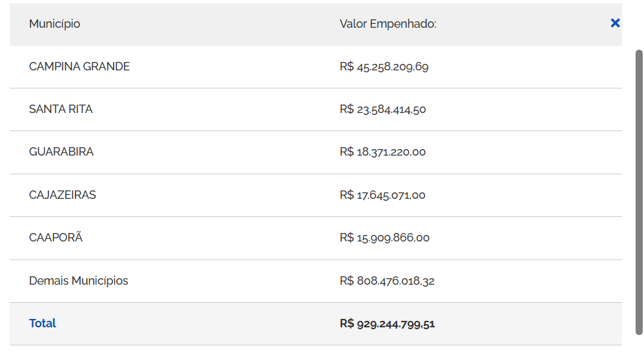Image resolution: width=644 pixels, height=357 pixels.
Task: Select the SANTA RITA municipality
Action: [x=61, y=109]
